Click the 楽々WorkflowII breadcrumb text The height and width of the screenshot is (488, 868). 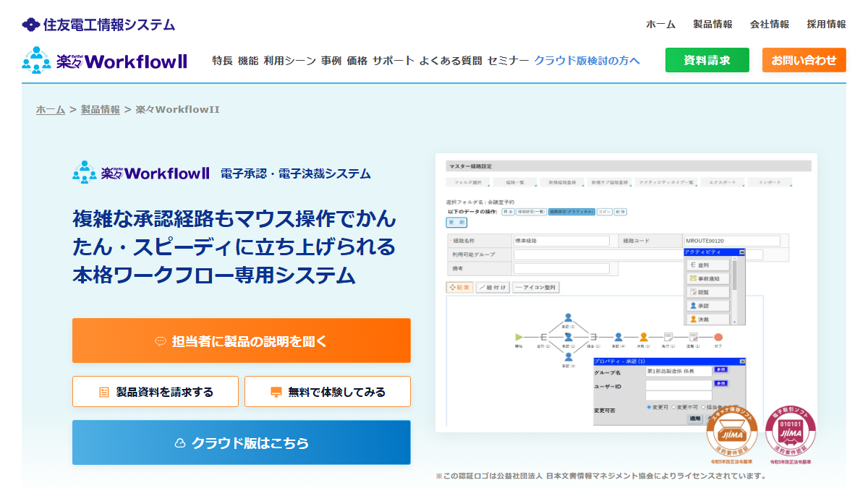178,109
